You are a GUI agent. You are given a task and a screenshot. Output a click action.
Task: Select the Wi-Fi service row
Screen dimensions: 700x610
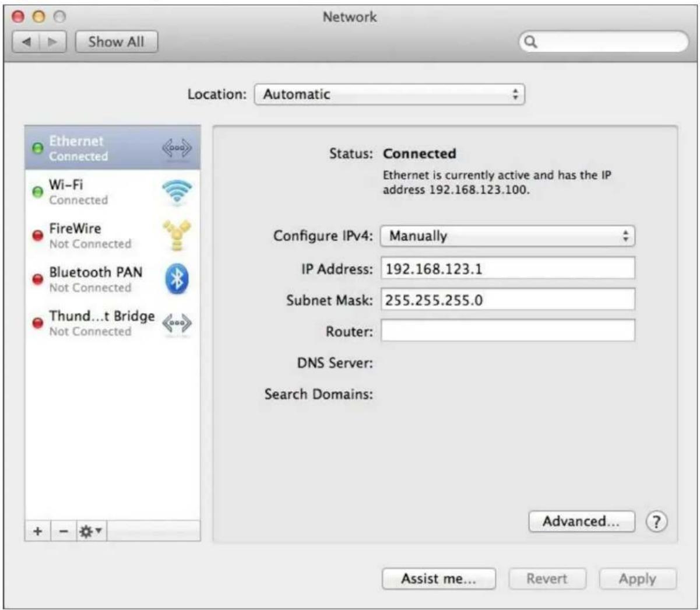[x=112, y=192]
